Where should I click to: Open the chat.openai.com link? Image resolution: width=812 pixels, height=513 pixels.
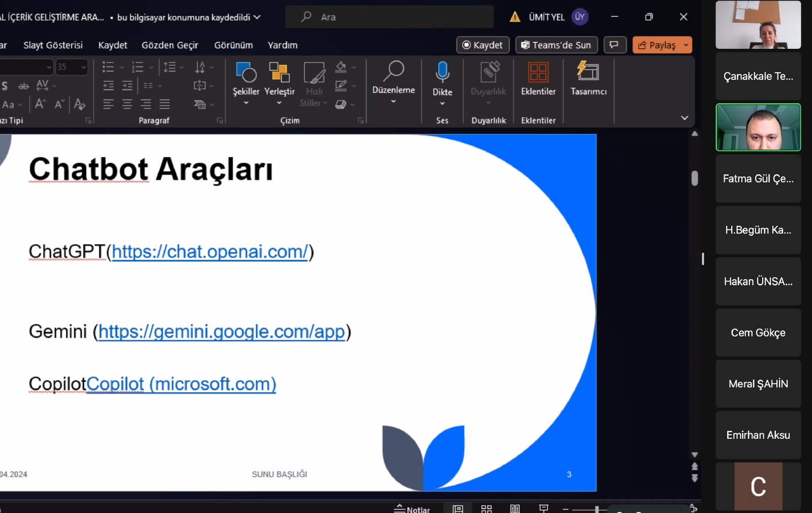pos(210,251)
